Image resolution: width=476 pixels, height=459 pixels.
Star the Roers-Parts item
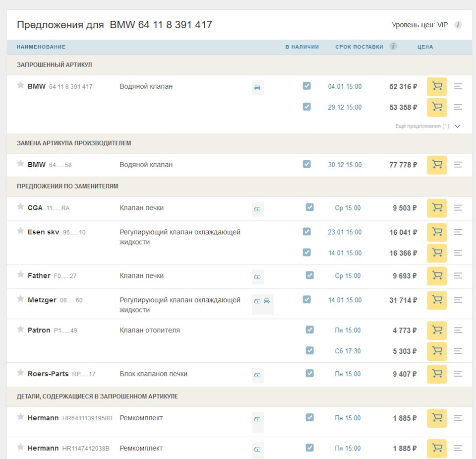click(20, 373)
